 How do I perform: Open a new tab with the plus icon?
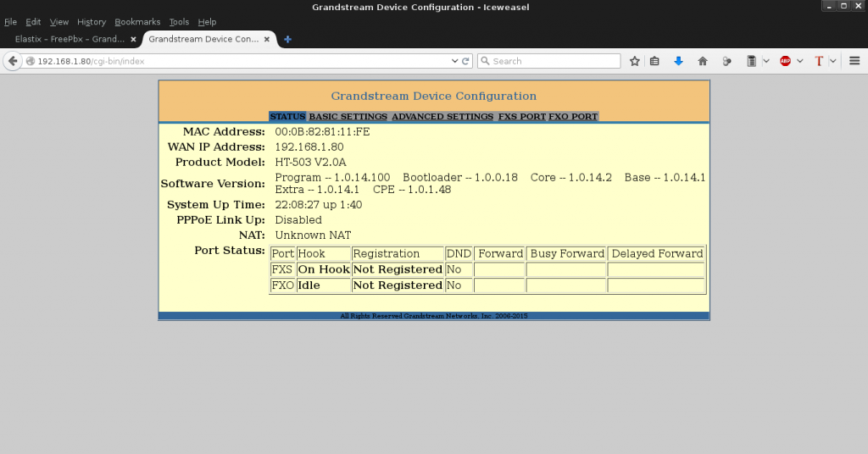pyautogui.click(x=287, y=39)
